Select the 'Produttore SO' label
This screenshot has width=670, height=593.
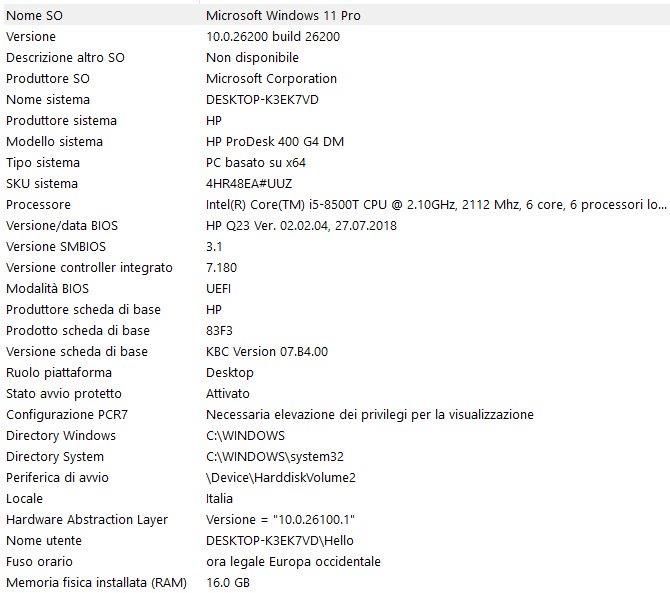tap(47, 78)
